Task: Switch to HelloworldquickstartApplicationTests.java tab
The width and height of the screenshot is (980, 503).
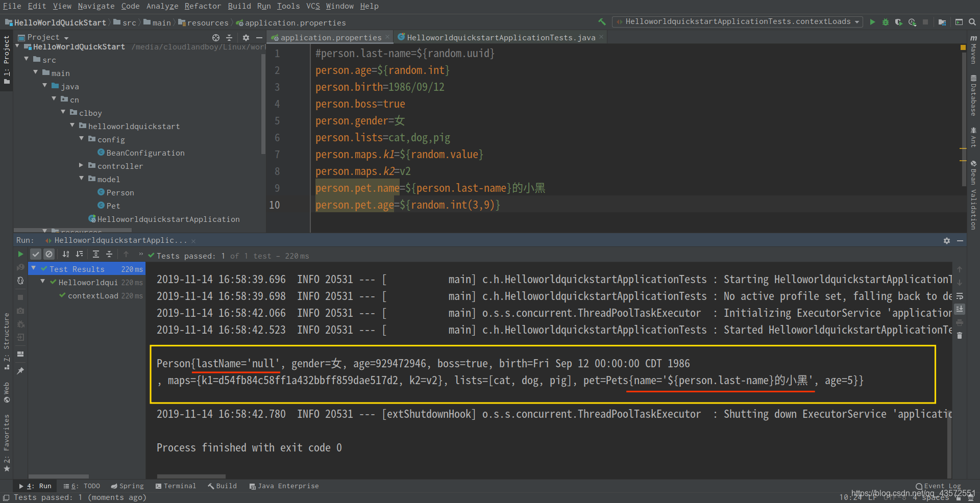Action: (501, 37)
